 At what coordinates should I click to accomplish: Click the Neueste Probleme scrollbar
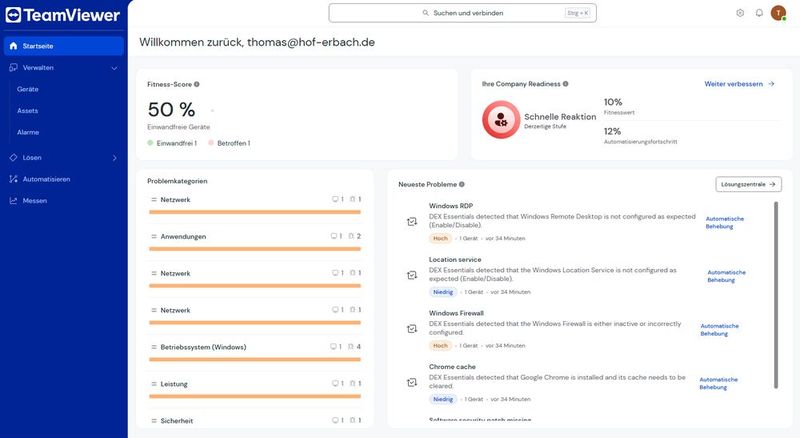point(776,295)
